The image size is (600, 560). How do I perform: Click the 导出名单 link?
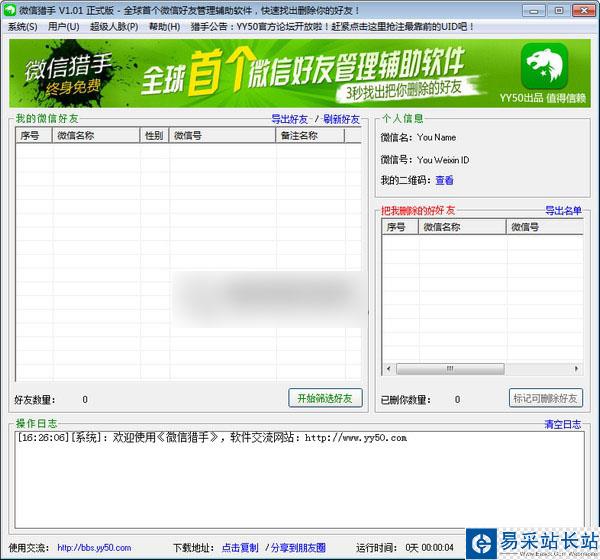[563, 211]
